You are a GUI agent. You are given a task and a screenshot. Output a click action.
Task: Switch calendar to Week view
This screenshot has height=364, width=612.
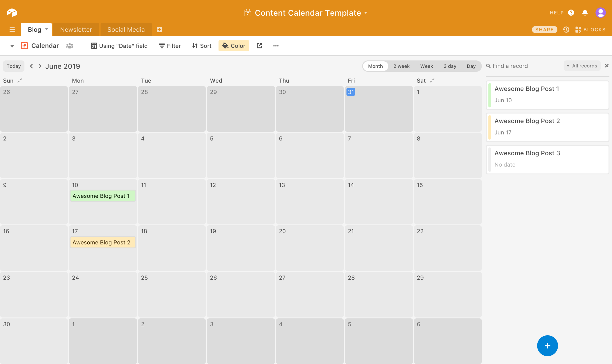tap(426, 66)
